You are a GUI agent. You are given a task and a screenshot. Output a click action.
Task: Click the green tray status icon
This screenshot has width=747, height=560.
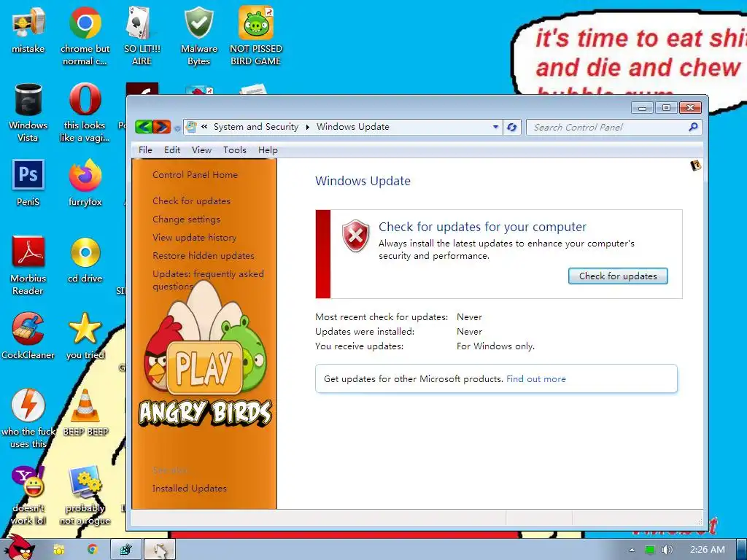[650, 550]
